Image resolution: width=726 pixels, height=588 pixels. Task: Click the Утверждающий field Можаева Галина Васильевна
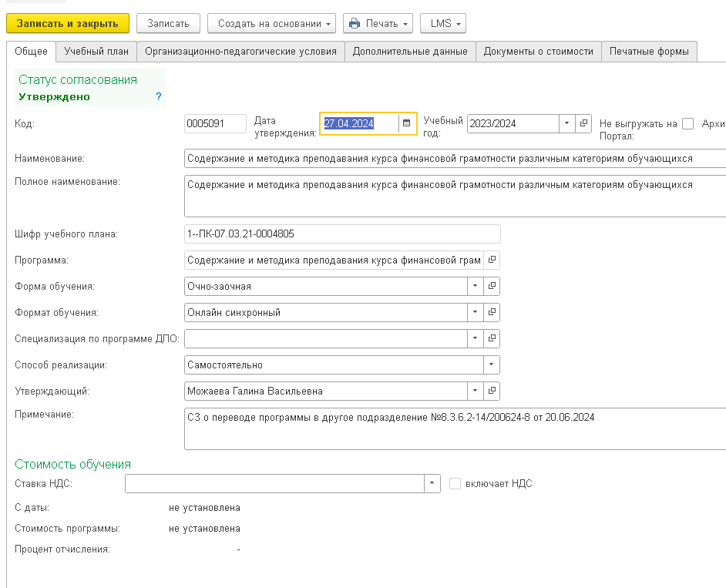point(326,391)
